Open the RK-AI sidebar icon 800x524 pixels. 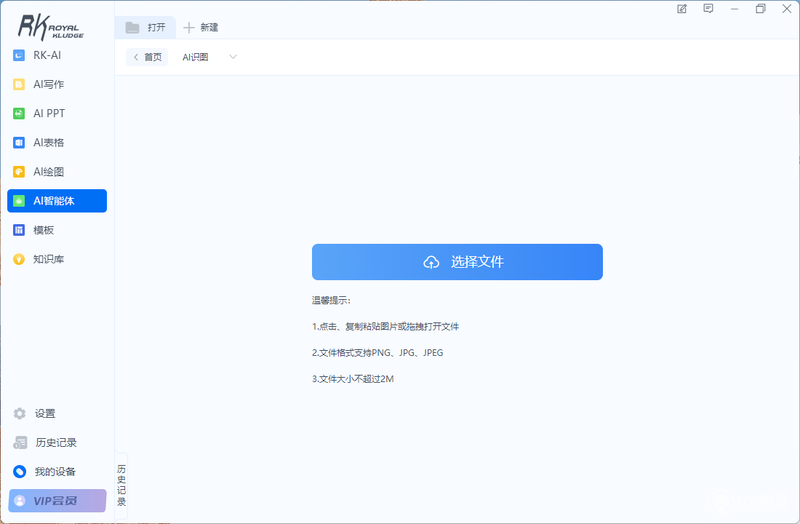coord(19,55)
